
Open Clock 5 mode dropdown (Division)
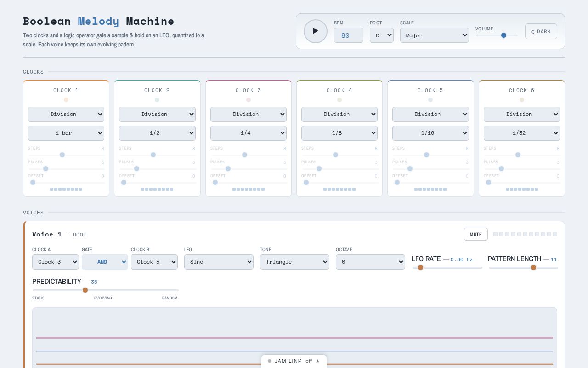430,114
